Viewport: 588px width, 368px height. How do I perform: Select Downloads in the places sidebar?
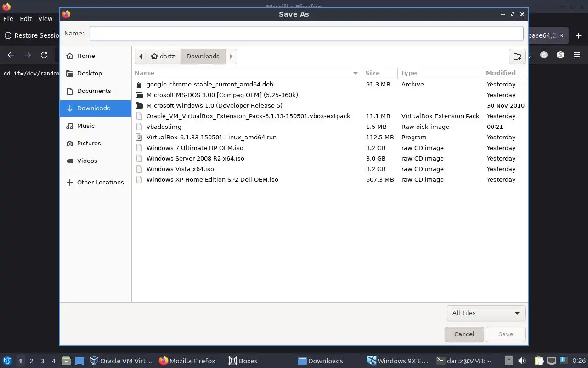point(95,108)
